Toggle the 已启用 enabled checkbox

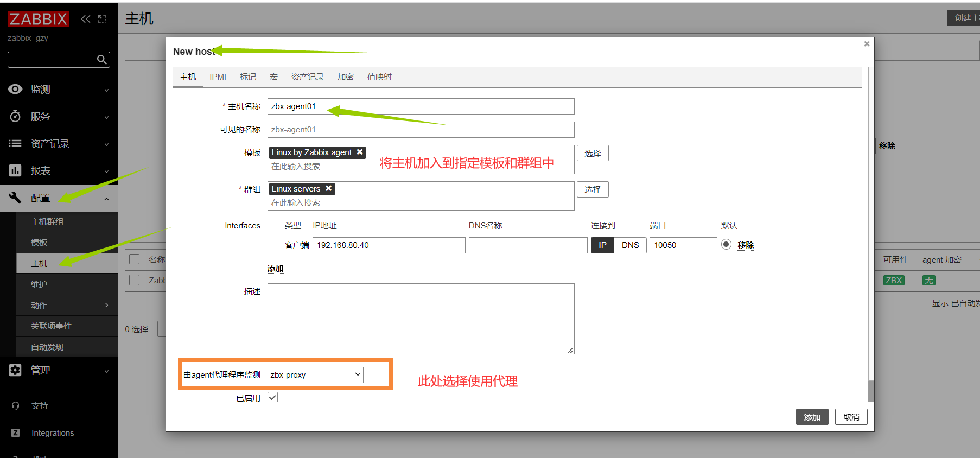[x=272, y=397]
